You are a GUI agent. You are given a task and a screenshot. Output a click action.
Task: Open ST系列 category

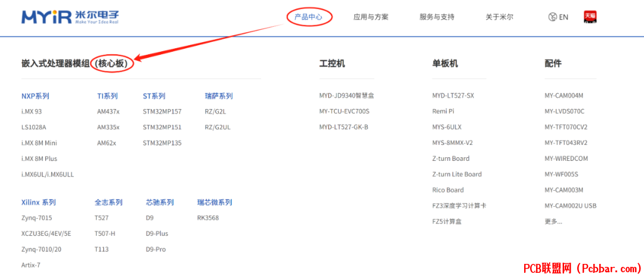pyautogui.click(x=154, y=96)
